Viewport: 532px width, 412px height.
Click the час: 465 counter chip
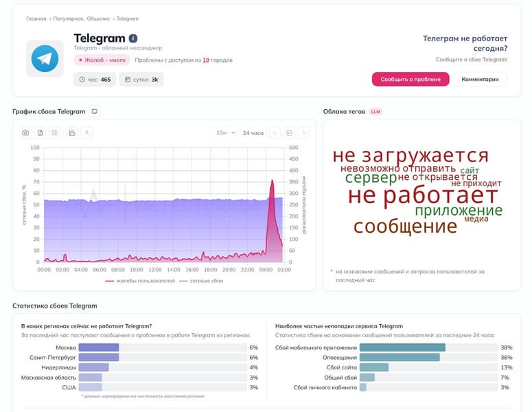point(95,80)
